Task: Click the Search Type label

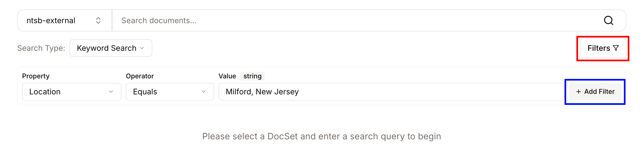Action: (x=41, y=48)
